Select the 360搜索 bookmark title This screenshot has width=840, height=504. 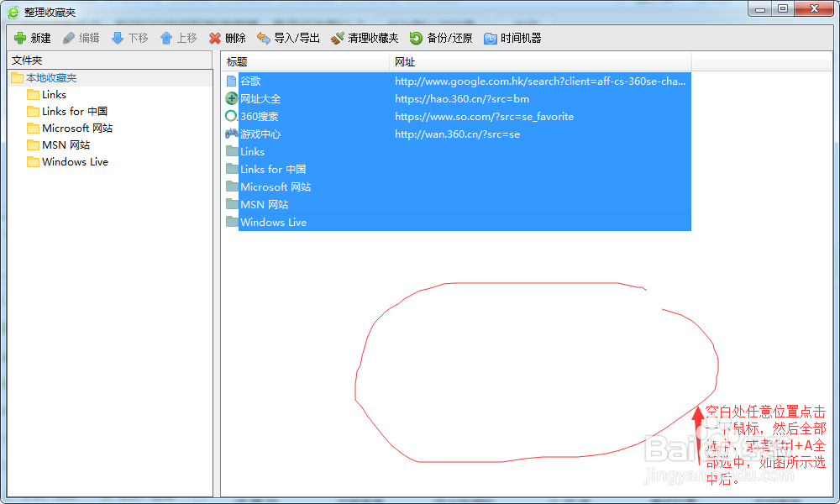[x=260, y=116]
